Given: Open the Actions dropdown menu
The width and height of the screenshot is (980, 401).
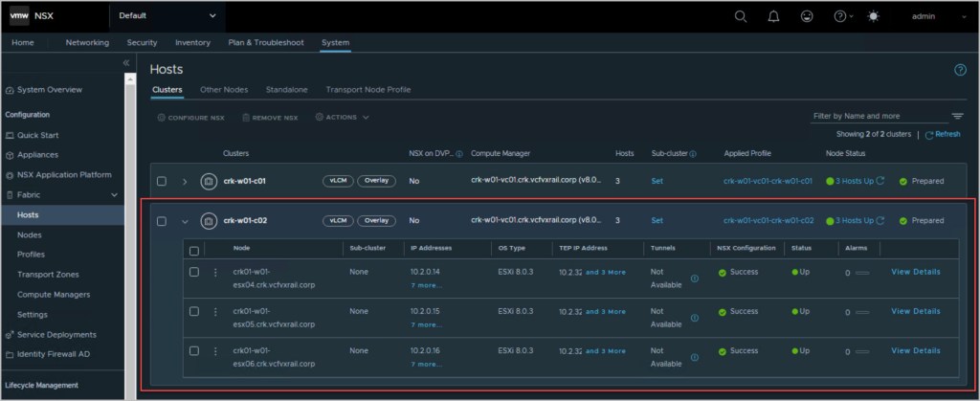Looking at the screenshot, I should point(342,118).
